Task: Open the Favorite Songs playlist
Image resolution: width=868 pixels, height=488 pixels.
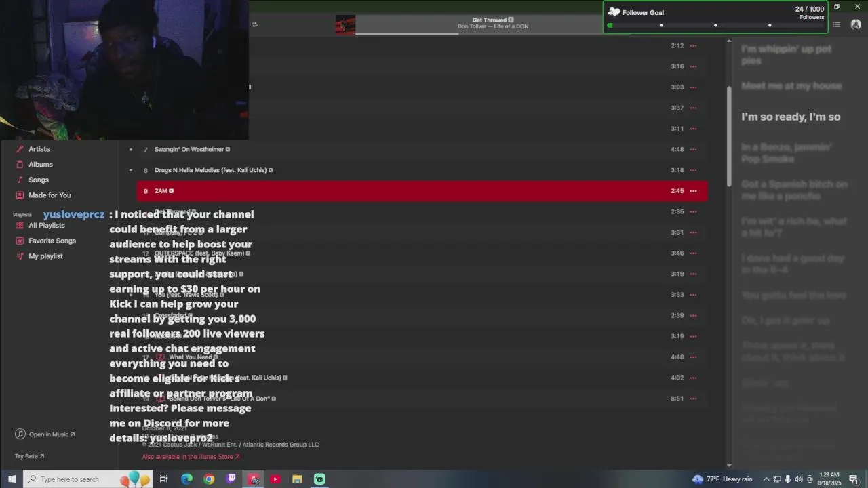Action: click(x=52, y=241)
